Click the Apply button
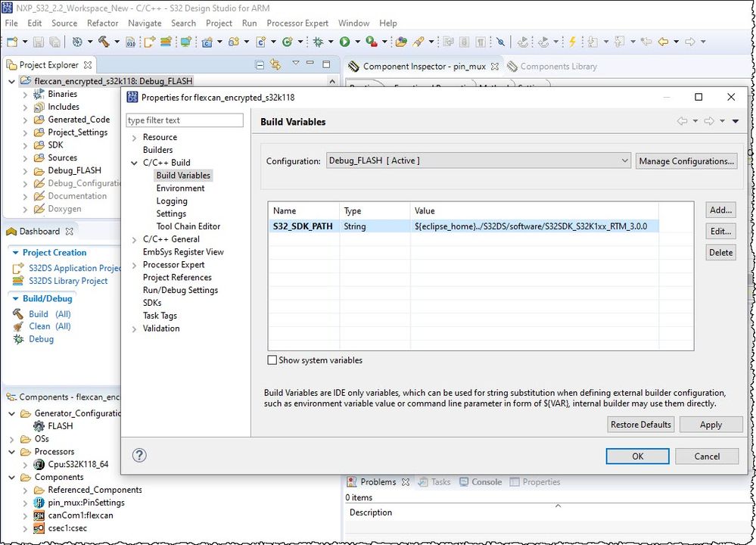This screenshot has height=545, width=756. coord(711,425)
